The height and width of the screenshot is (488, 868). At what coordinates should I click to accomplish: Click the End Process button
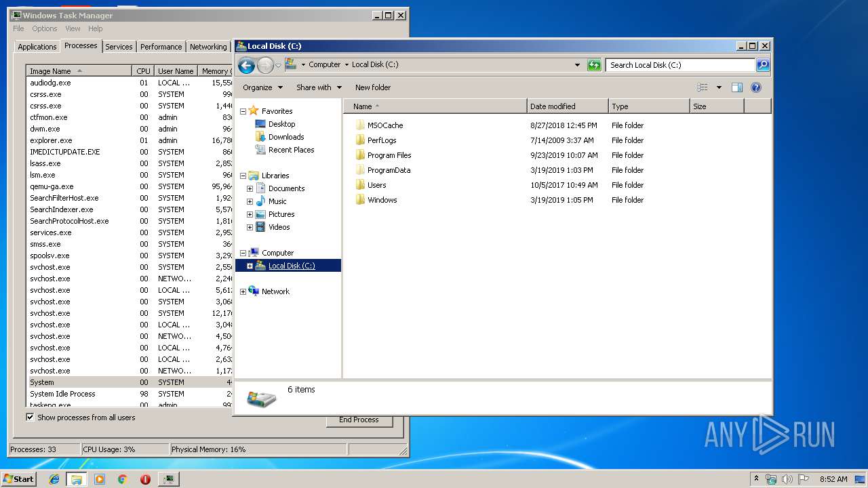click(x=359, y=420)
